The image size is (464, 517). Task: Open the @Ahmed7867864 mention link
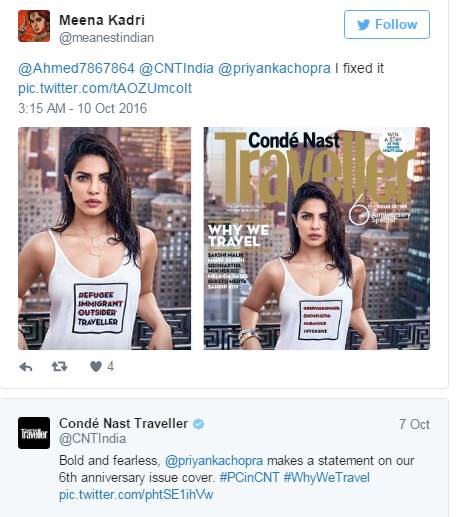(76, 69)
